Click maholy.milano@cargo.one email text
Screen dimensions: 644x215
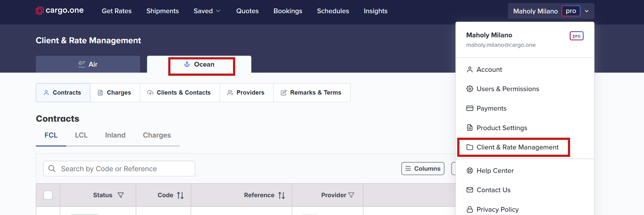point(501,45)
